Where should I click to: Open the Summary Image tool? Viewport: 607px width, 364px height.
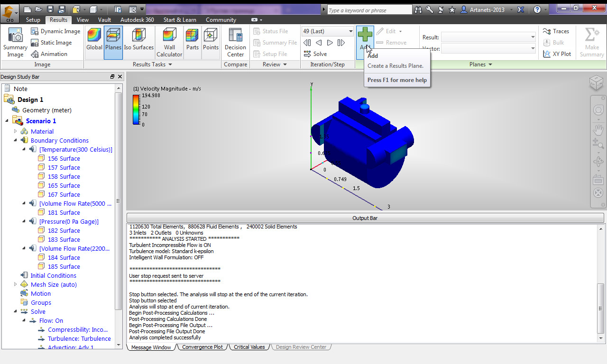(x=15, y=43)
